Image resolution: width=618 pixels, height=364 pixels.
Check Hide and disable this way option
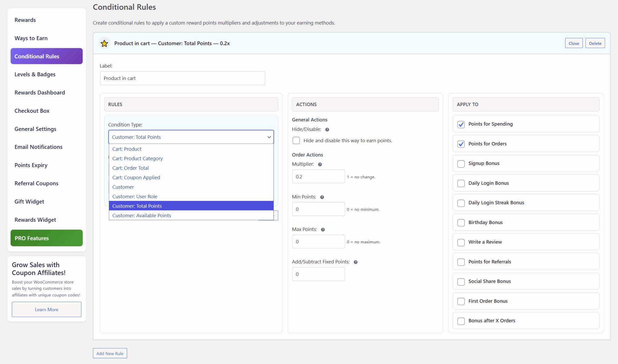coord(296,141)
